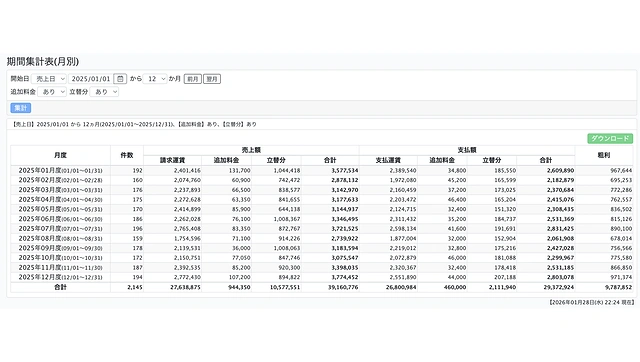The height and width of the screenshot is (362, 640).
Task: Click the 前月 button
Action: click(193, 79)
